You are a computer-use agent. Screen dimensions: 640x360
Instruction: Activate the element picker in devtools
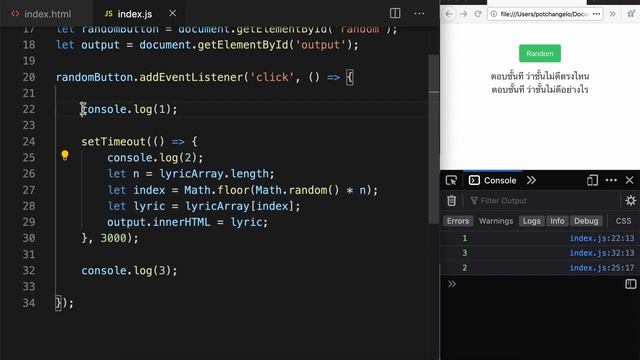tap(451, 180)
